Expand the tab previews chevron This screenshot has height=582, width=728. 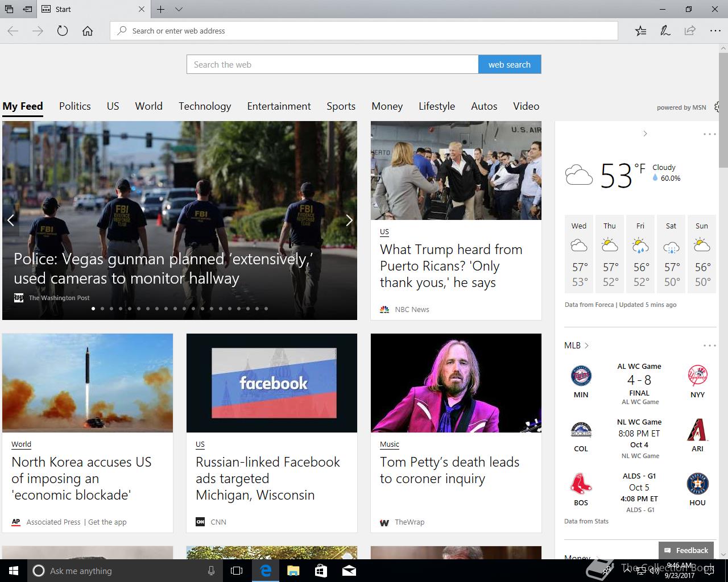[179, 9]
